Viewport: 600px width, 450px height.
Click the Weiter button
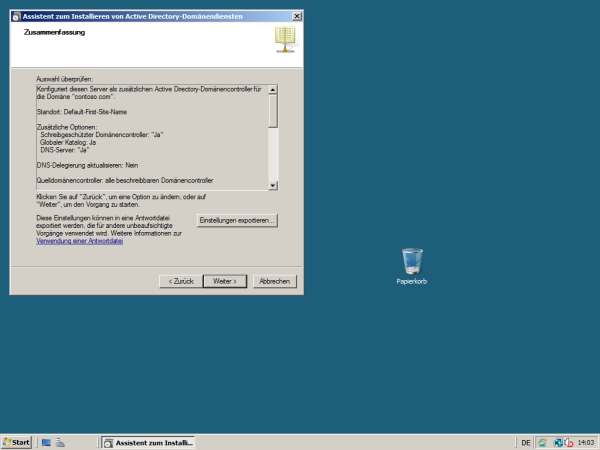[x=225, y=281]
